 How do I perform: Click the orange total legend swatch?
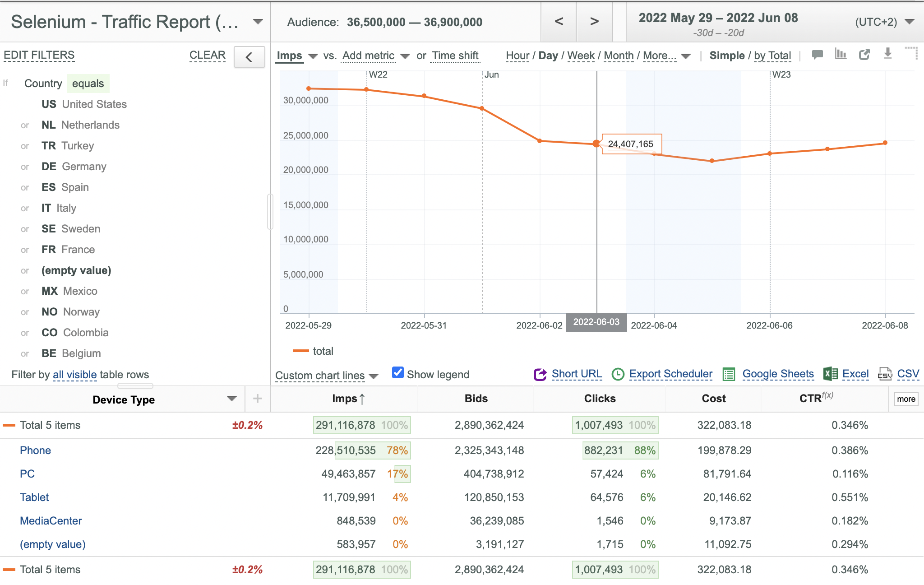coord(300,351)
